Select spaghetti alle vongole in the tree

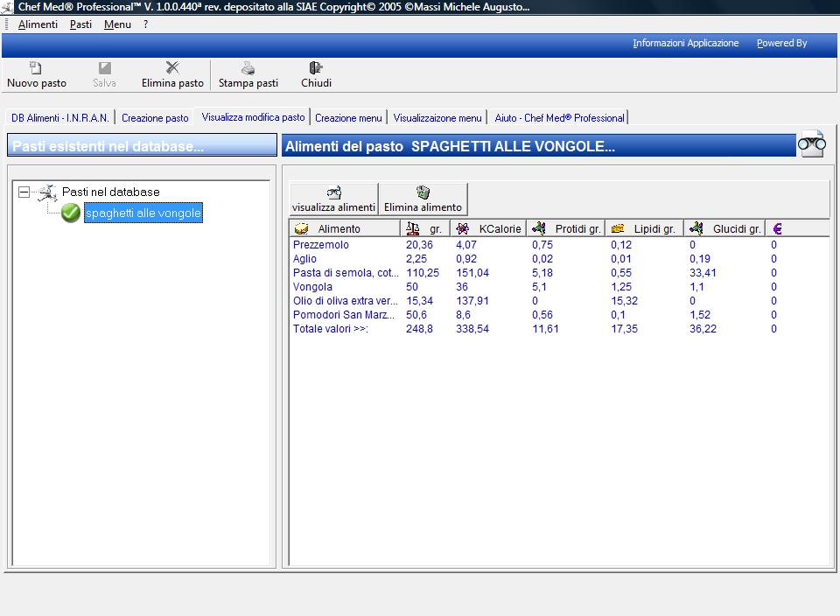143,213
